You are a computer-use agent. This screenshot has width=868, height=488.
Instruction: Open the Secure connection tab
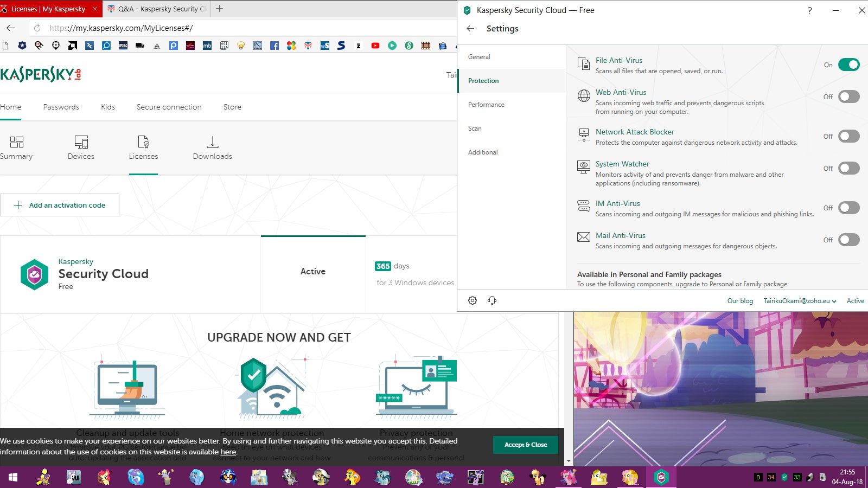click(169, 107)
